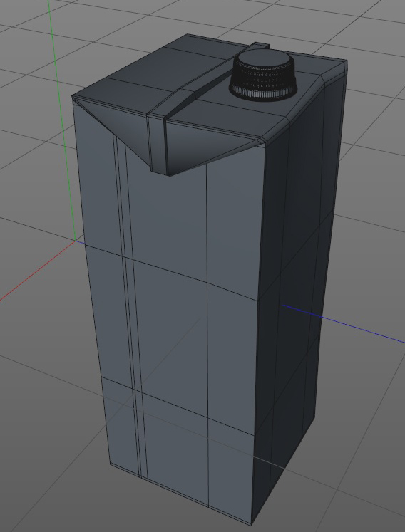Click the narrow vertical seam strip on front face
The width and height of the screenshot is (405, 532).
pos(130,306)
